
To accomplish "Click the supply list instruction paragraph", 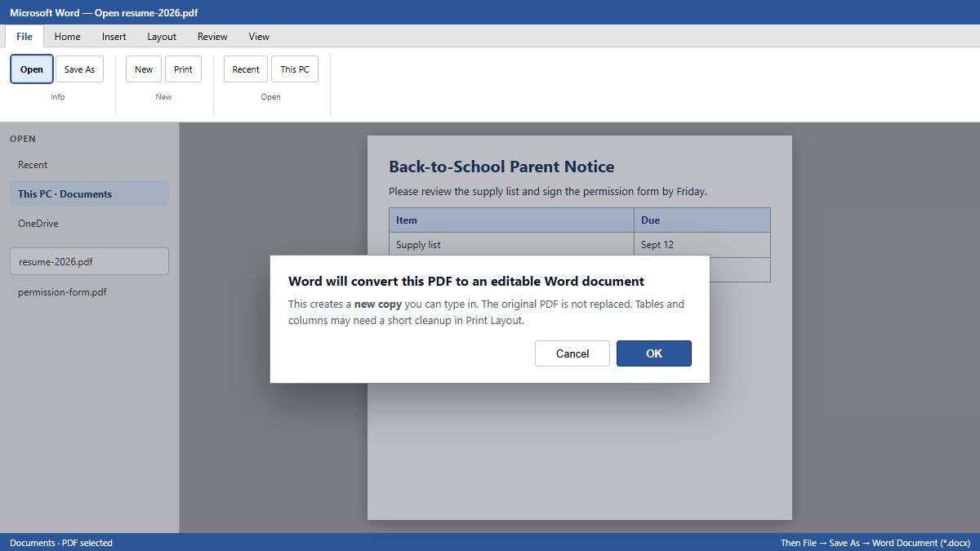I will [x=547, y=192].
